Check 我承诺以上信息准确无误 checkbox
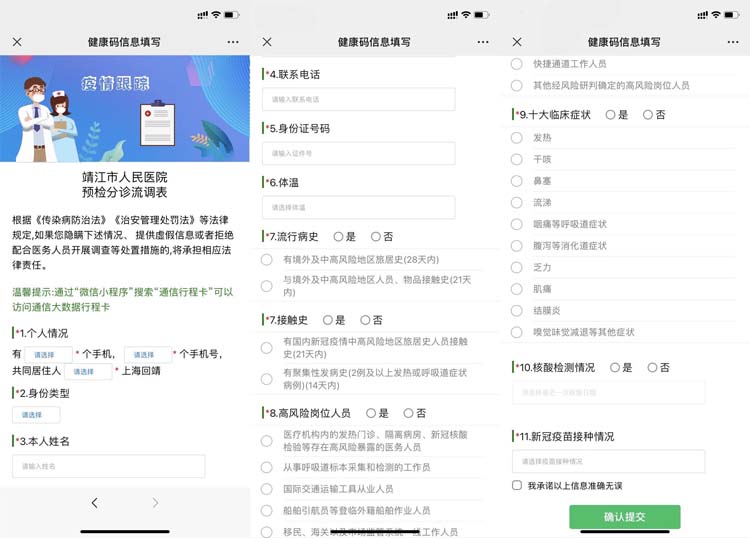This screenshot has width=750, height=538. coord(517,485)
